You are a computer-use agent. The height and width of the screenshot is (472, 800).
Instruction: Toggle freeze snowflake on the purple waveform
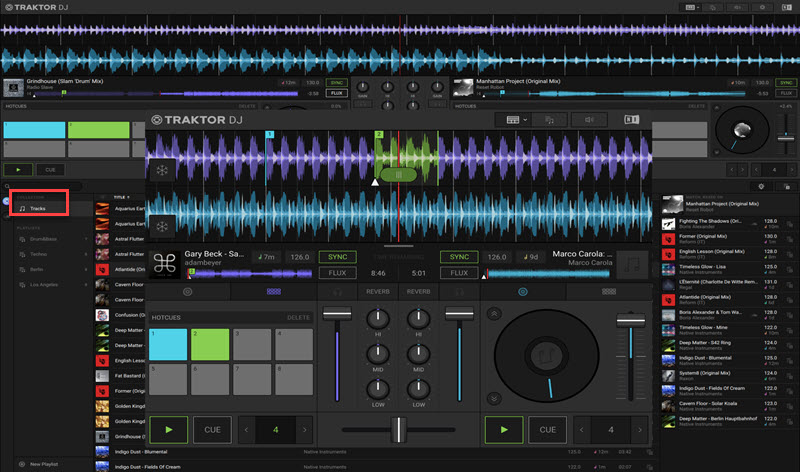162,170
